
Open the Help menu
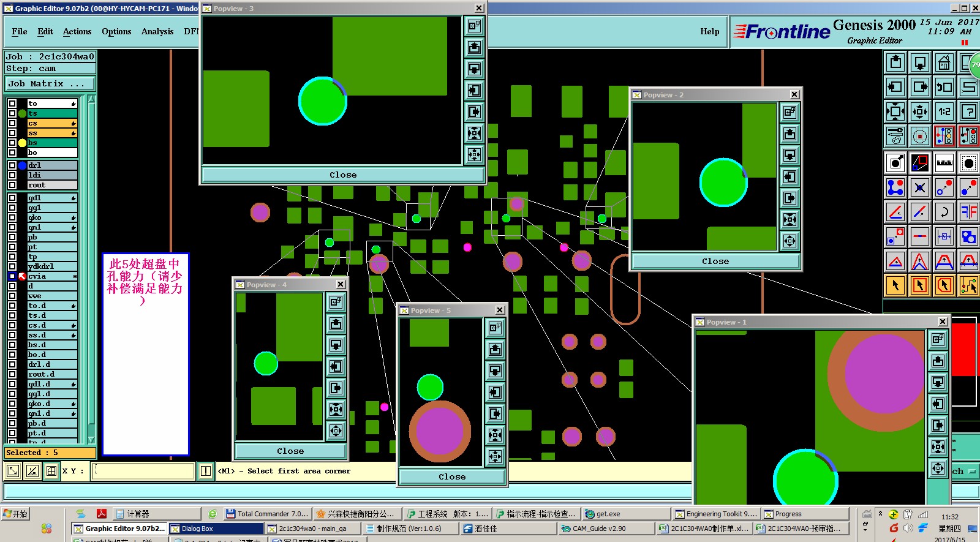[x=710, y=31]
